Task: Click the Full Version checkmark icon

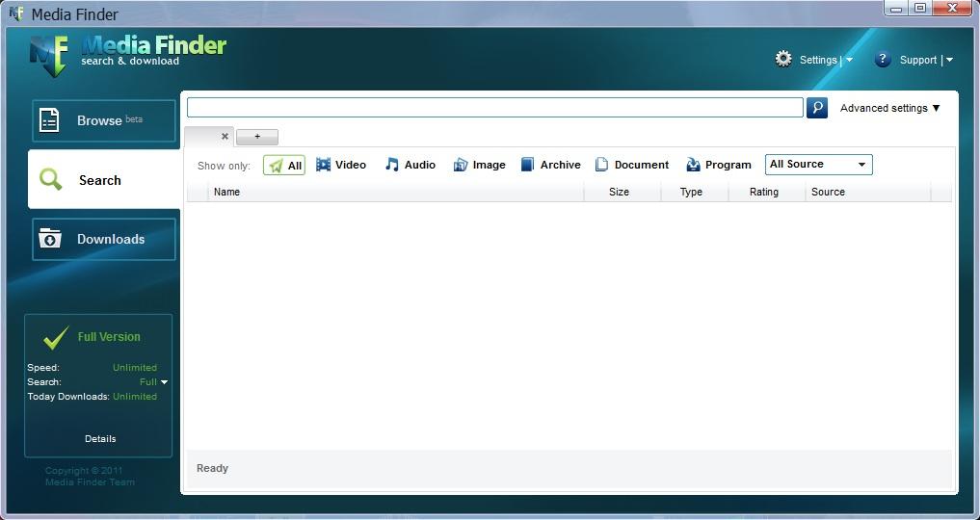Action: coord(56,338)
